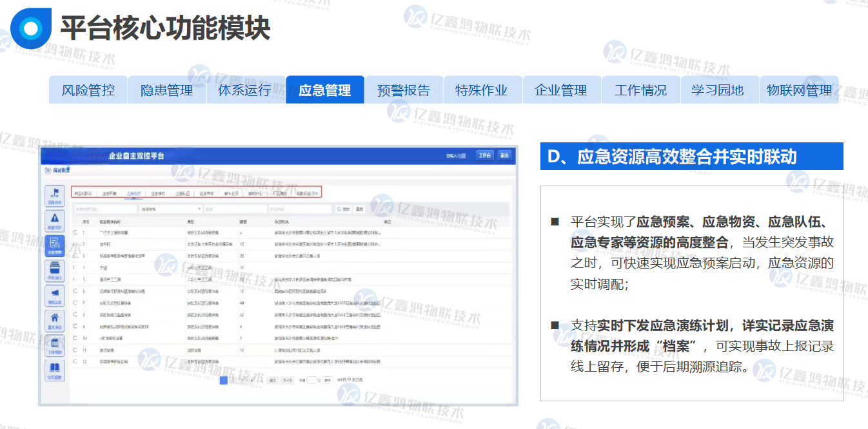
Task: Open the megaphone sidebar icon
Action: [55, 296]
